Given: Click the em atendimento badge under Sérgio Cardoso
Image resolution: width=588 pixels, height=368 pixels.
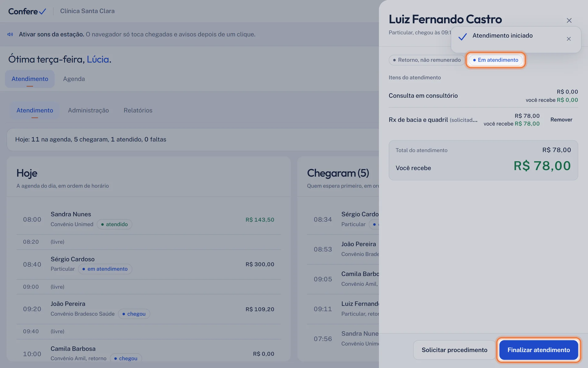Looking at the screenshot, I should click(105, 269).
